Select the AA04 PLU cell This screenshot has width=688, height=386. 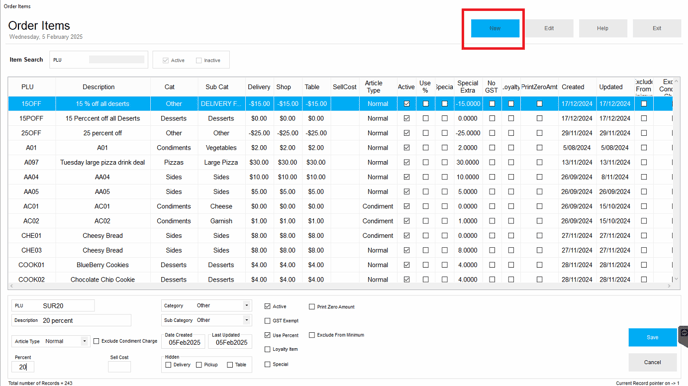pyautogui.click(x=31, y=177)
